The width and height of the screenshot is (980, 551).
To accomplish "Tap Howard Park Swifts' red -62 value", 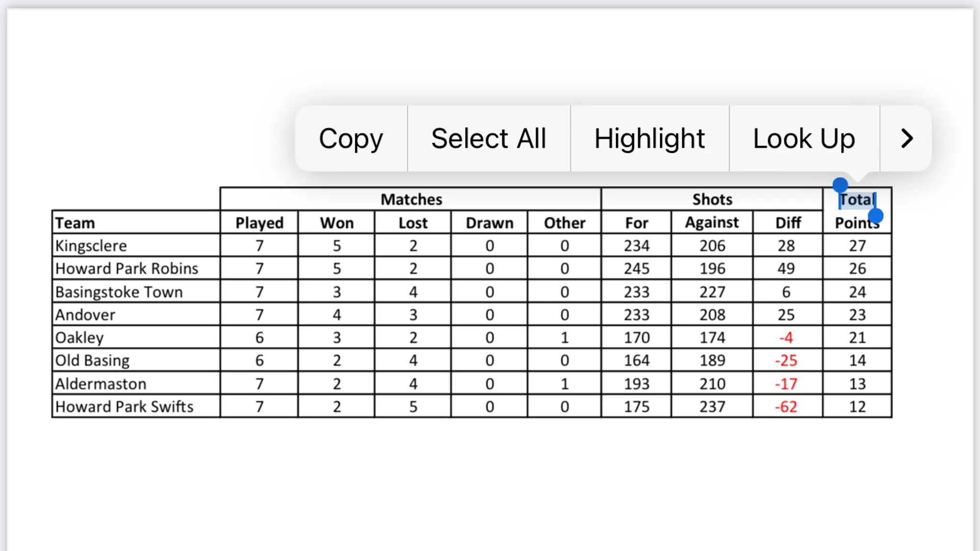I will (x=786, y=406).
